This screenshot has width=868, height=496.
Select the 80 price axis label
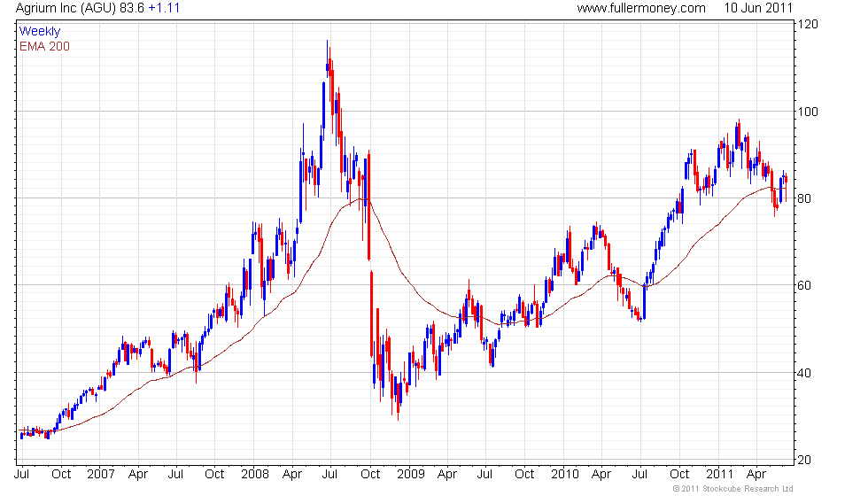[805, 198]
